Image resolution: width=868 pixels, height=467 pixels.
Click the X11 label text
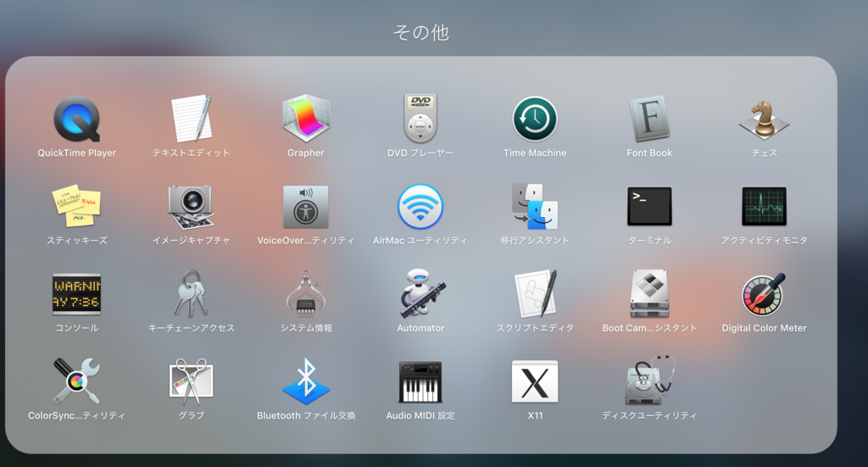[535, 415]
